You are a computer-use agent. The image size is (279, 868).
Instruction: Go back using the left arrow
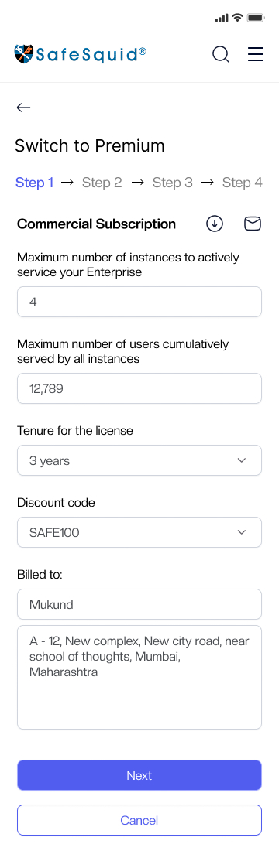(x=23, y=108)
